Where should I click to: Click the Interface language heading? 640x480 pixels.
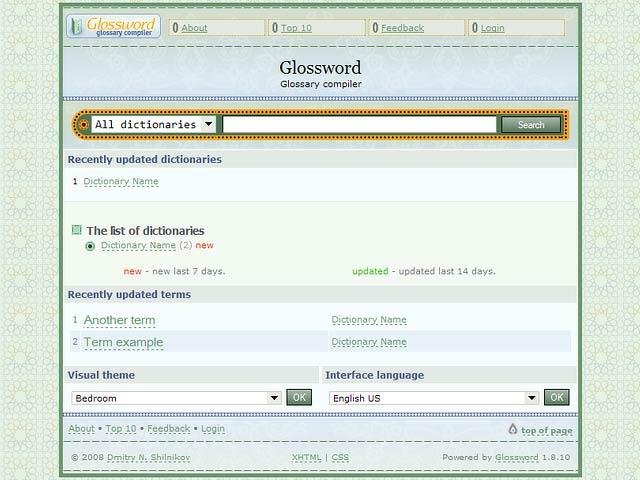tap(375, 375)
